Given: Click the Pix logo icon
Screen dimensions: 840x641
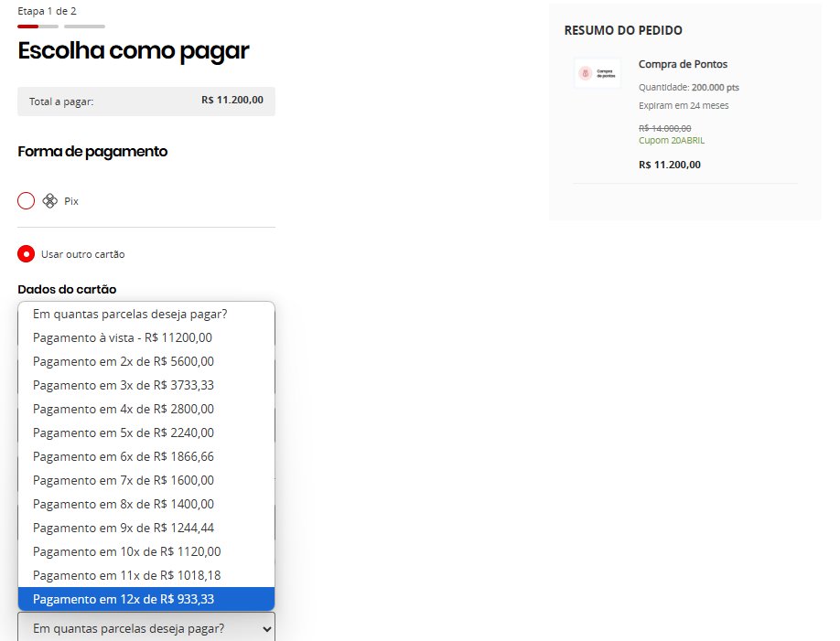Looking at the screenshot, I should pos(49,201).
